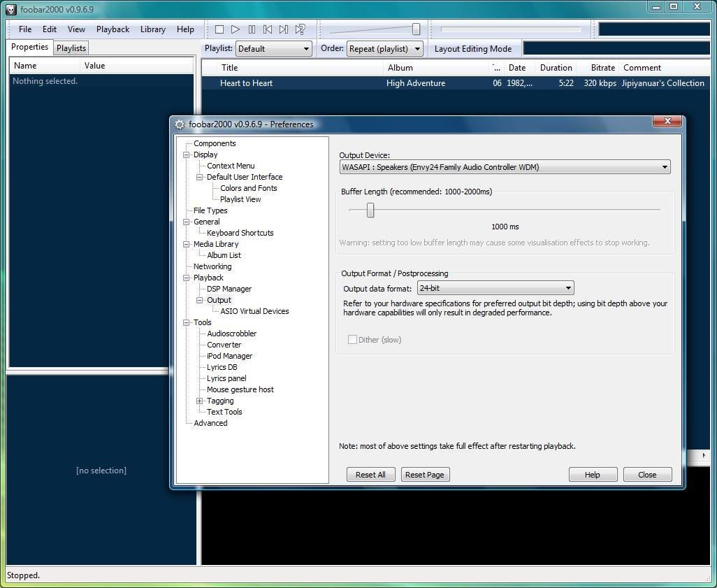Select Album List tree item
This screenshot has width=717, height=588.
click(224, 255)
